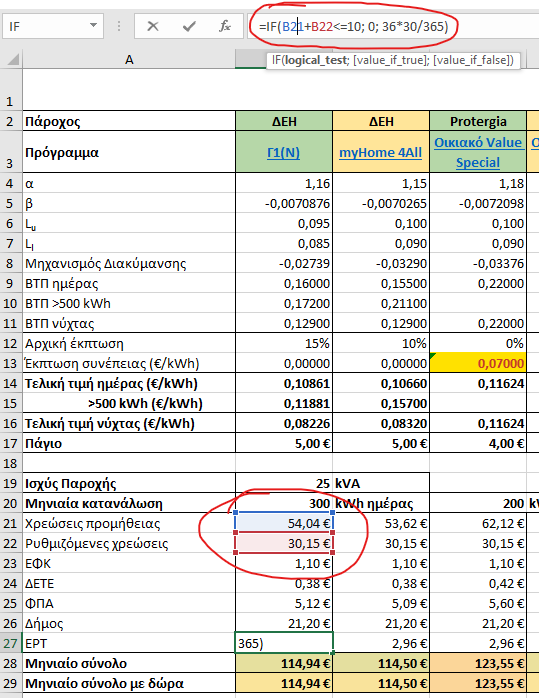Image resolution: width=539 pixels, height=698 pixels.
Task: Click inside the formula bar text
Action: [x=353, y=27]
